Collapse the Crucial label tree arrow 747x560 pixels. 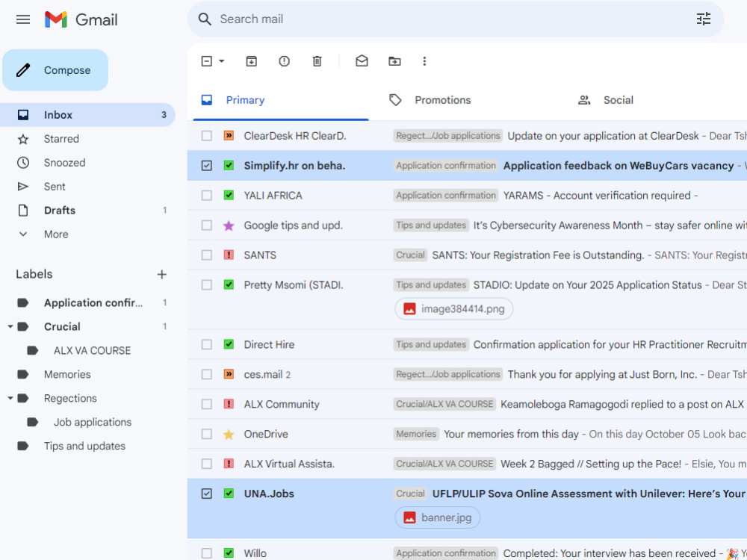click(10, 327)
